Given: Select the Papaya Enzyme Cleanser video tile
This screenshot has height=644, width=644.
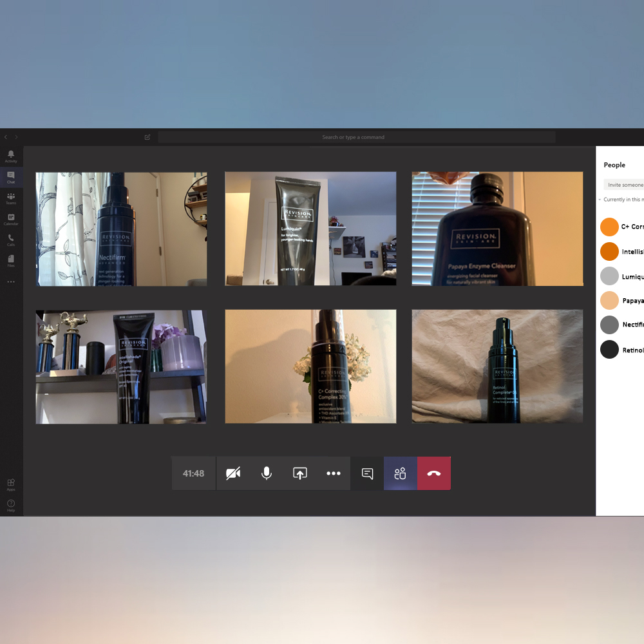Looking at the screenshot, I should coord(497,229).
